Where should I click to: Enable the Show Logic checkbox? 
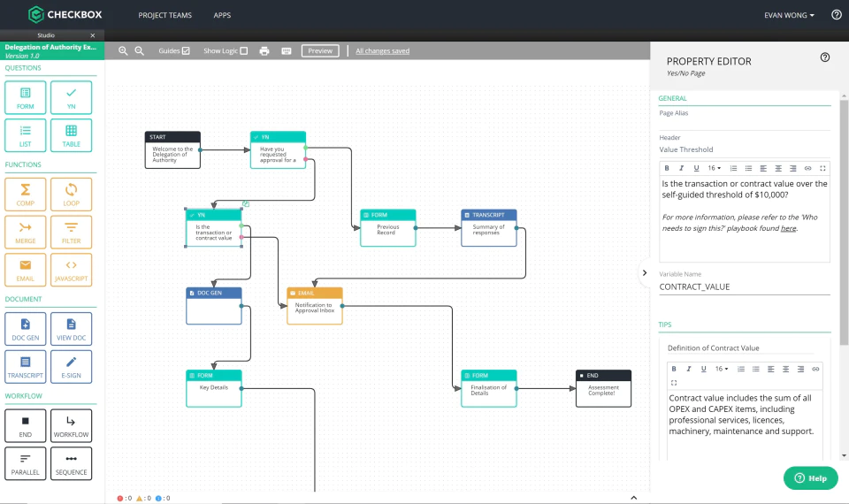coord(244,51)
